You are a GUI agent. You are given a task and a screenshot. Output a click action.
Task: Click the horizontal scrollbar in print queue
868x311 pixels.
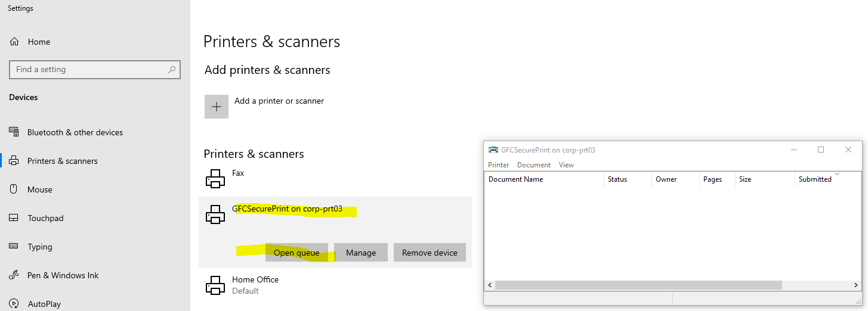(638, 285)
